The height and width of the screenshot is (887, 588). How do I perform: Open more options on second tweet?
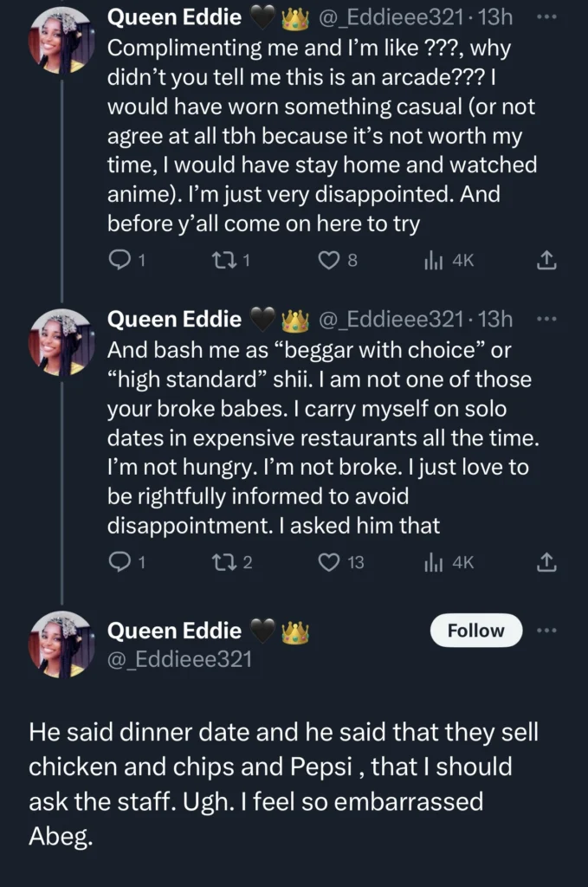pos(547,318)
